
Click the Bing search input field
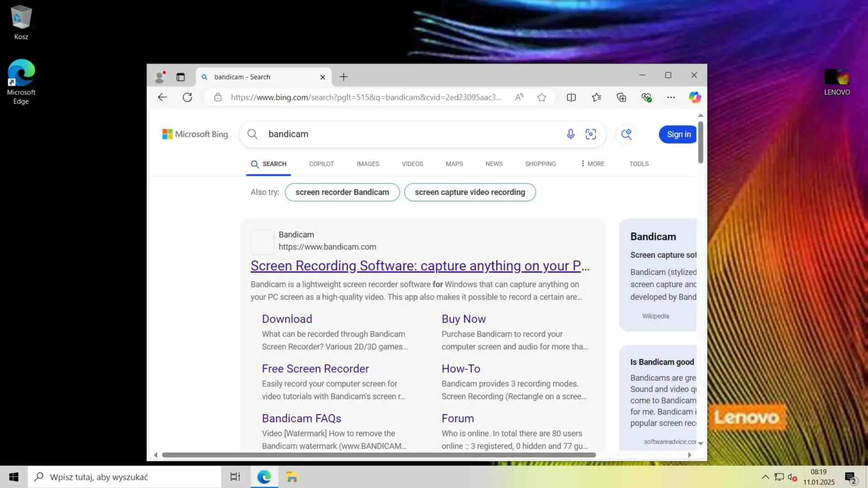click(x=407, y=134)
